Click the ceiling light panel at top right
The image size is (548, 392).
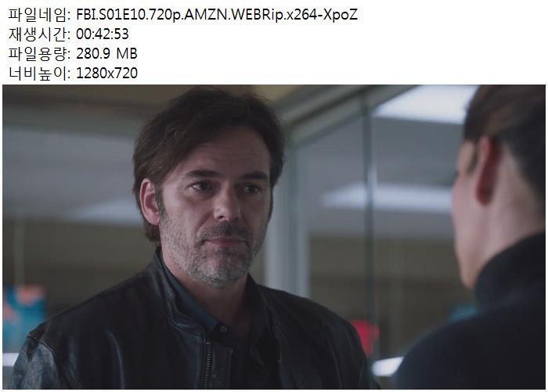click(427, 103)
